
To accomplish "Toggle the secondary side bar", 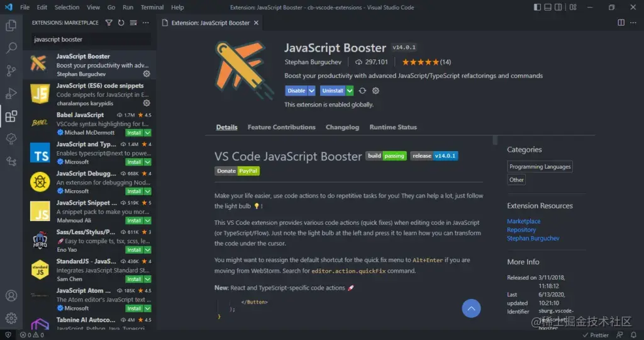I will 558,7.
